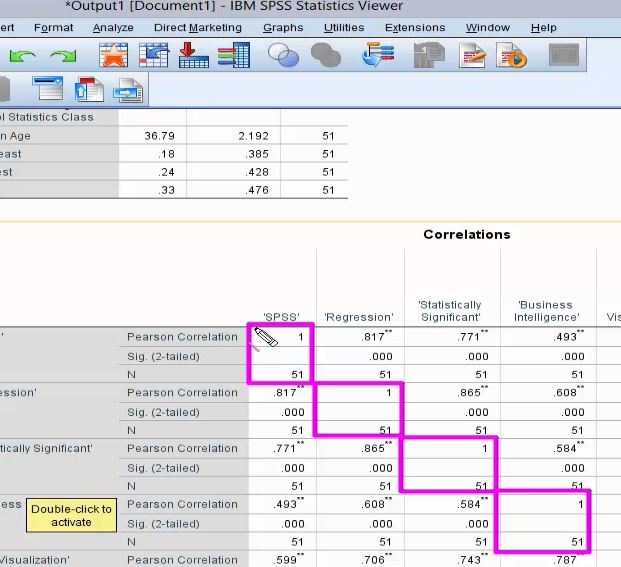The image size is (621, 567).
Task: Click the .385 standard deviation cell
Action: 257,154
